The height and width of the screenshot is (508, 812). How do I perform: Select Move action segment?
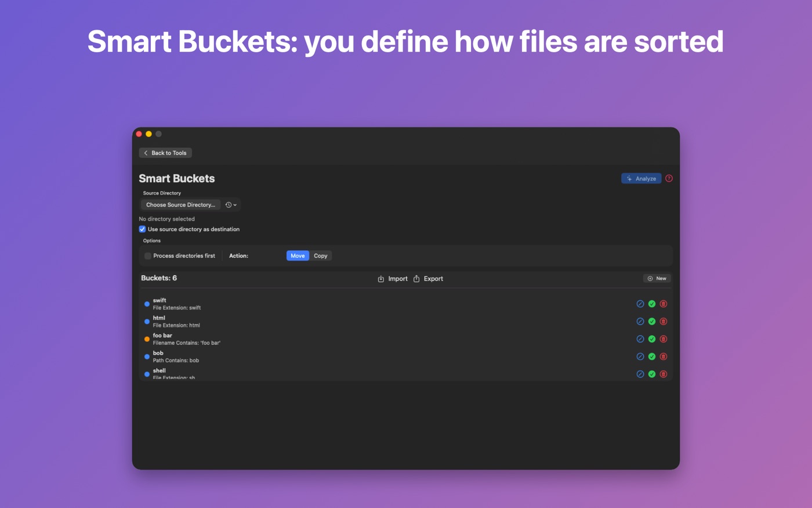(x=298, y=255)
